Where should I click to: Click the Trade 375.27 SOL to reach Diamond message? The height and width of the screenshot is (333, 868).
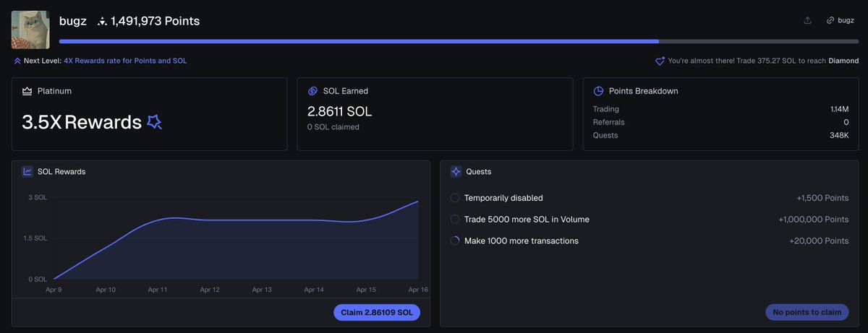pyautogui.click(x=762, y=61)
